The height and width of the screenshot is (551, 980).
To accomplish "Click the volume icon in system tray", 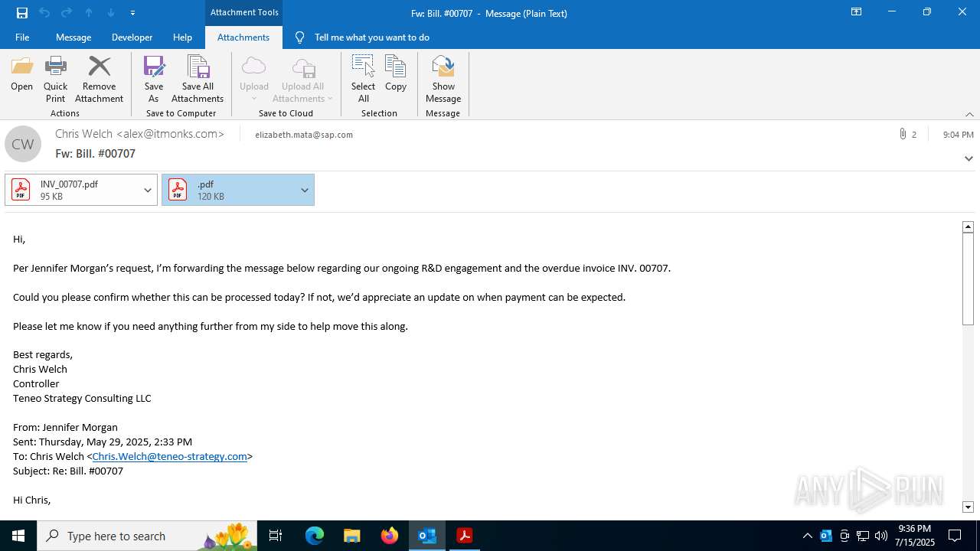I will pos(881,536).
